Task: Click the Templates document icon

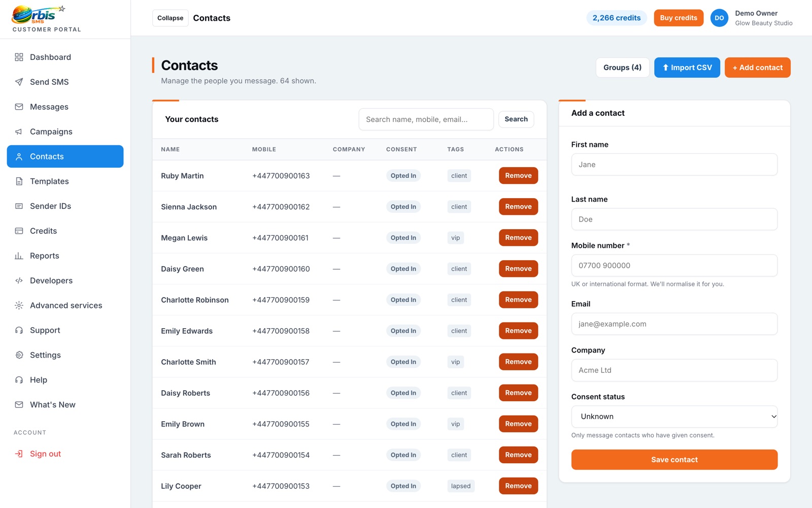Action: (19, 181)
